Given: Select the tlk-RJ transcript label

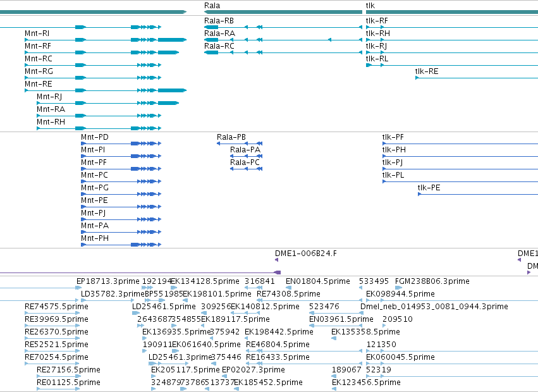Looking at the screenshot, I should (x=376, y=46).
